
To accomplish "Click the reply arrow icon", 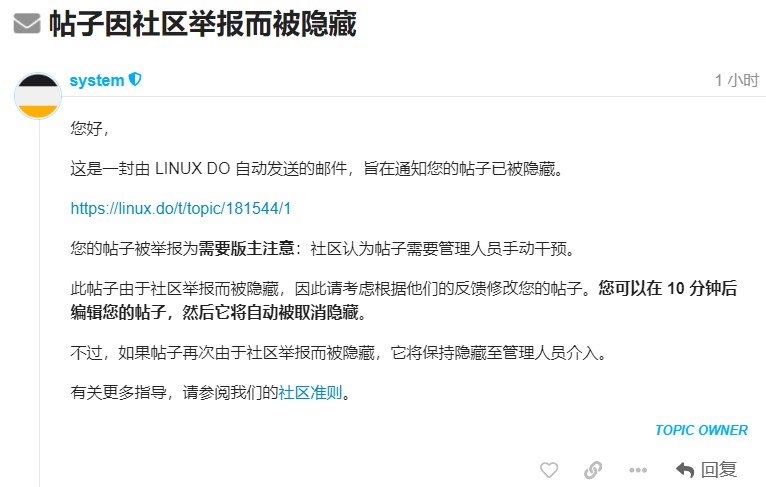I will pos(685,470).
